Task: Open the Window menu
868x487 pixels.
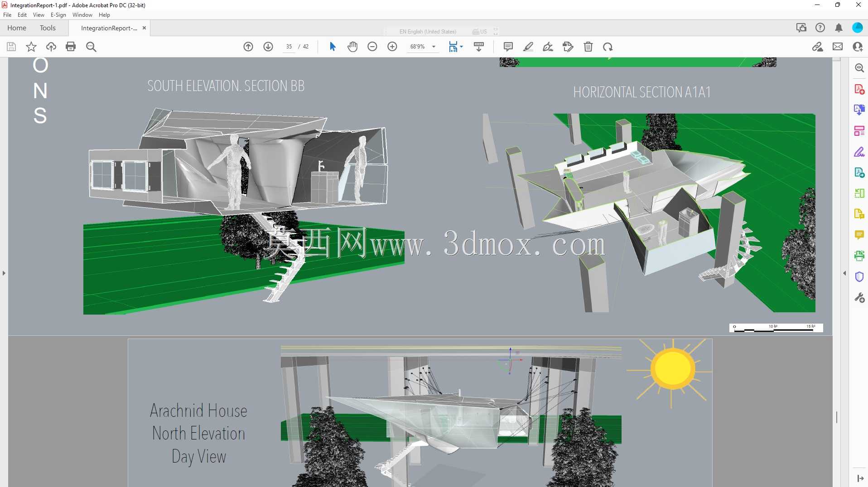Action: 82,15
